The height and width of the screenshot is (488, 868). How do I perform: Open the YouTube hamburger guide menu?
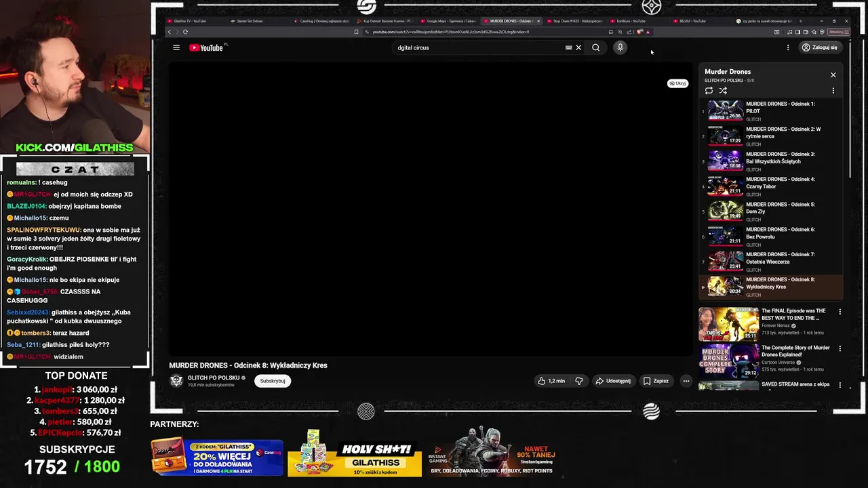[x=176, y=47]
